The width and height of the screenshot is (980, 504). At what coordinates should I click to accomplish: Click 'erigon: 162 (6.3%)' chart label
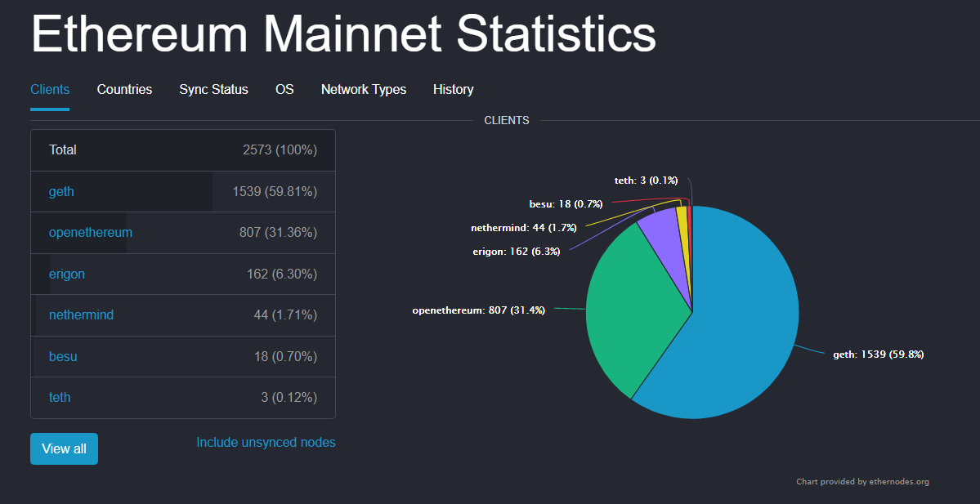[517, 252]
